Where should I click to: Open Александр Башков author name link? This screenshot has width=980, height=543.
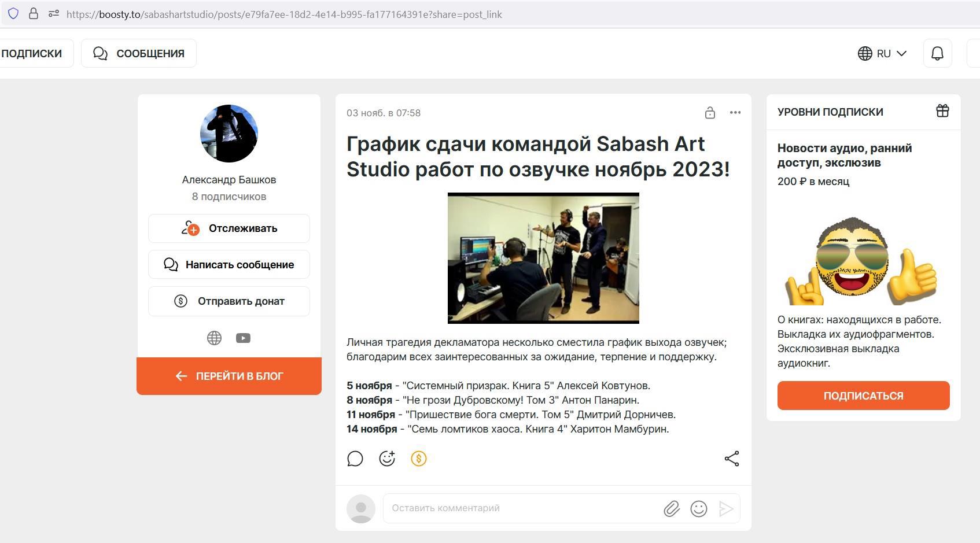[x=229, y=180]
